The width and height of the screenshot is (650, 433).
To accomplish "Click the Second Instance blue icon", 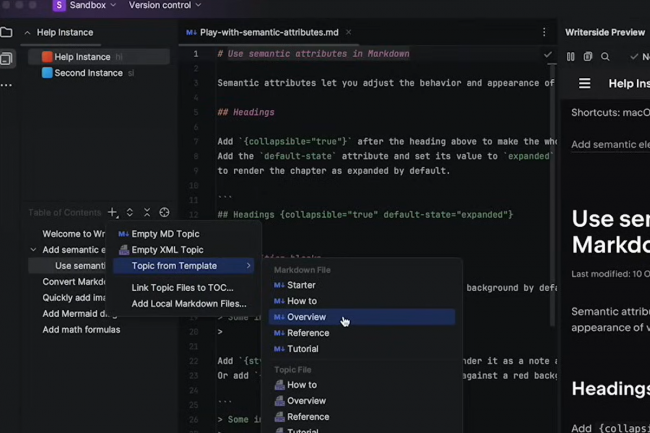I will coord(47,73).
